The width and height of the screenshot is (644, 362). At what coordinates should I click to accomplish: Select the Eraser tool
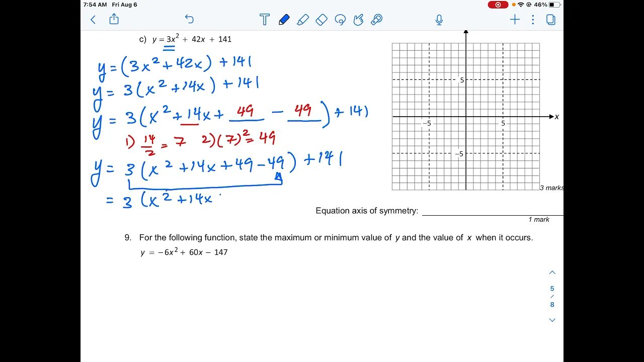click(321, 20)
